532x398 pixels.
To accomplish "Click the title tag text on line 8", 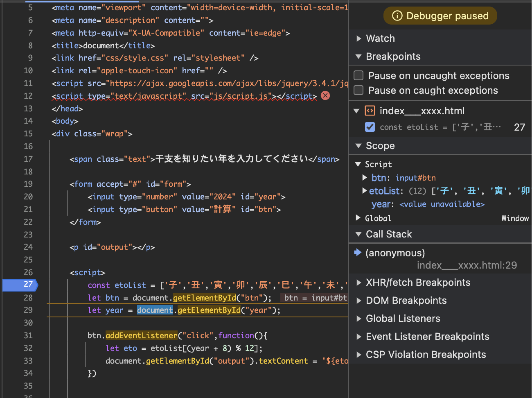I will (x=103, y=45).
